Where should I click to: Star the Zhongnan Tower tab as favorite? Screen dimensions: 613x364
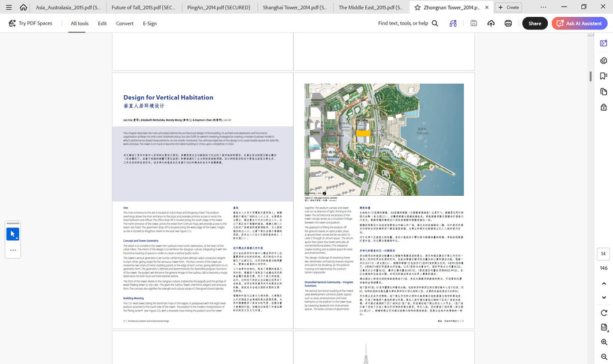[417, 7]
